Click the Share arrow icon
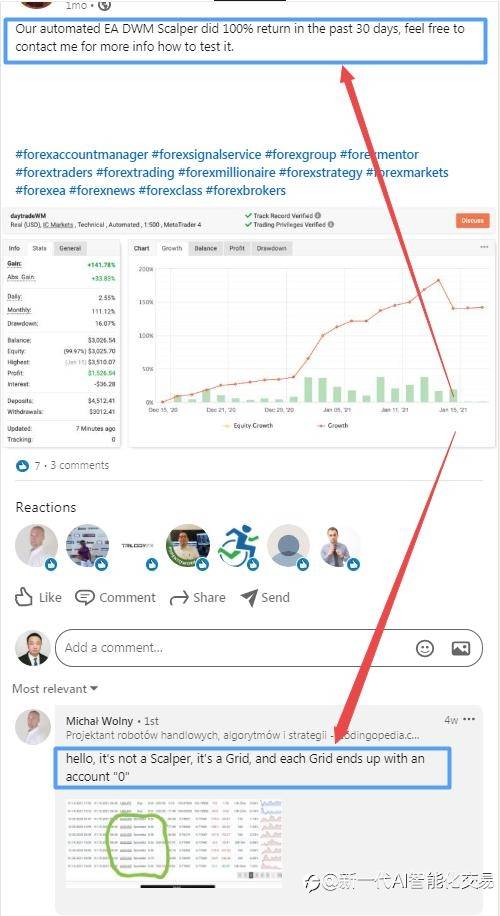Viewport: 500px width, 916px height. click(x=178, y=598)
